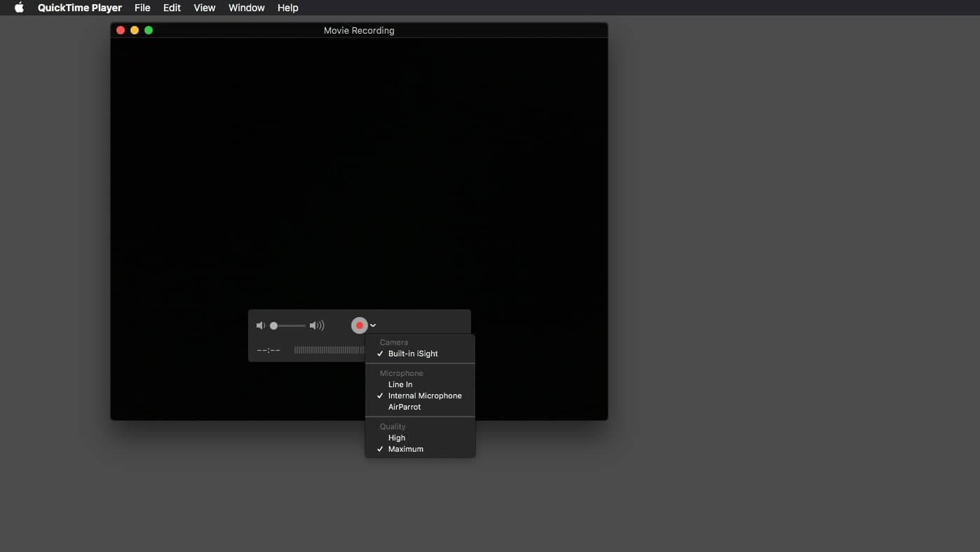This screenshot has width=980, height=552.
Task: Select Built-in iSight camera
Action: [413, 354]
